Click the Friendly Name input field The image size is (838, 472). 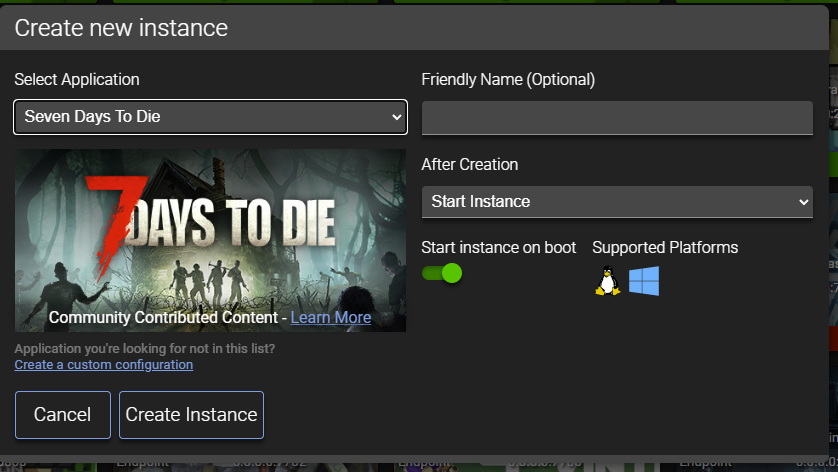pyautogui.click(x=617, y=118)
